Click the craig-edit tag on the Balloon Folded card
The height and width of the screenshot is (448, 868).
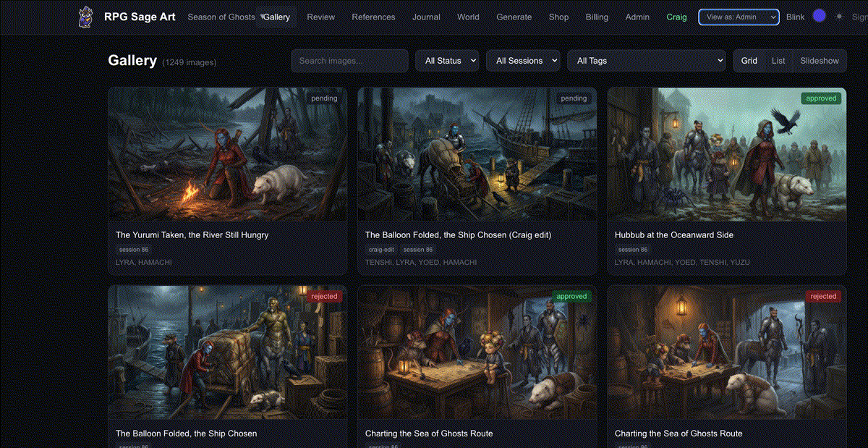pyautogui.click(x=381, y=249)
